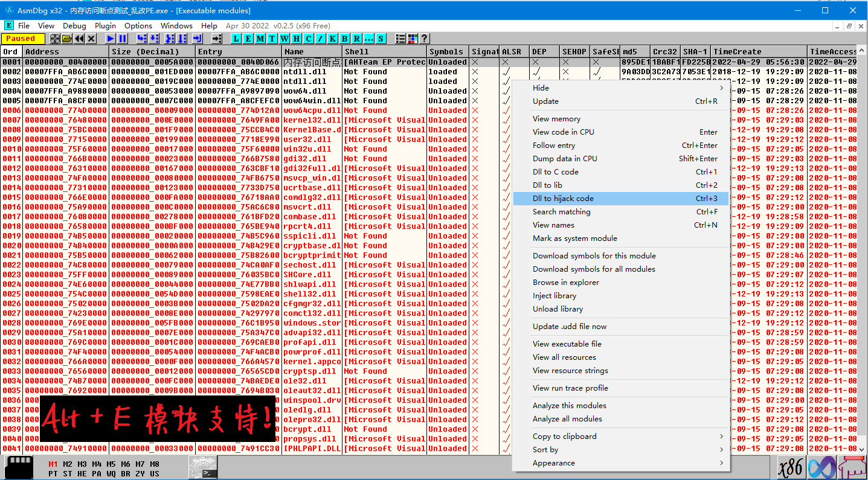Click the gear-shaped toolbar icon left of the folder icon

tap(55, 39)
